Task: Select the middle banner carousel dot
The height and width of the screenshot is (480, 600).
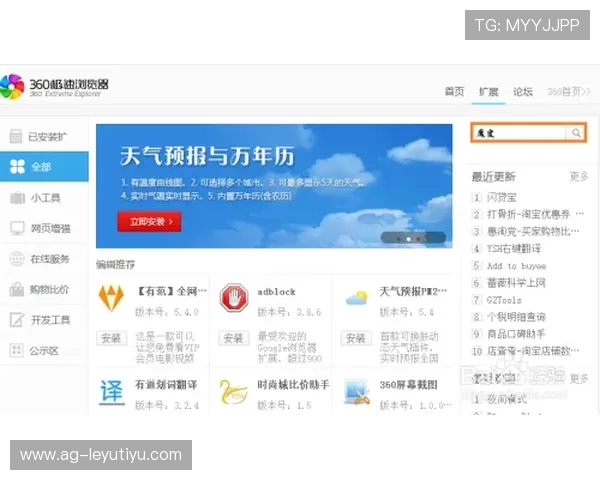Action: coord(408,239)
